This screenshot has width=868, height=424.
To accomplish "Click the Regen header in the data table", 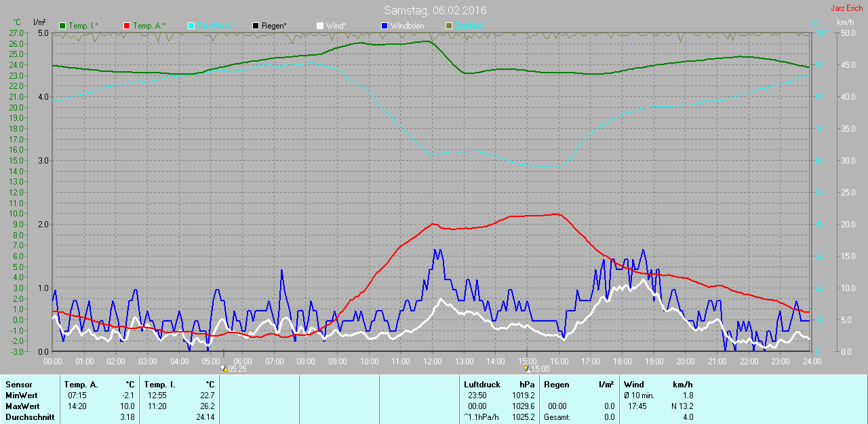I will tap(556, 385).
